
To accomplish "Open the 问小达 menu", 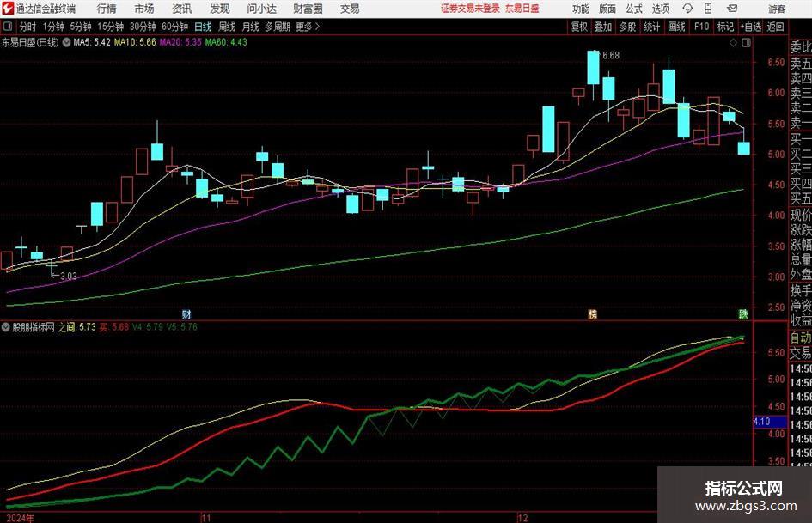I will (x=261, y=9).
